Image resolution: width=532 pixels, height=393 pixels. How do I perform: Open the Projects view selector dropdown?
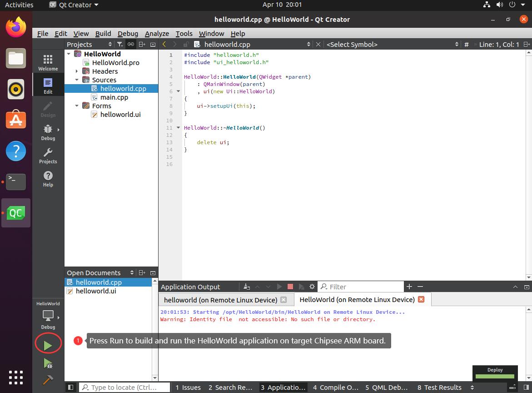89,44
